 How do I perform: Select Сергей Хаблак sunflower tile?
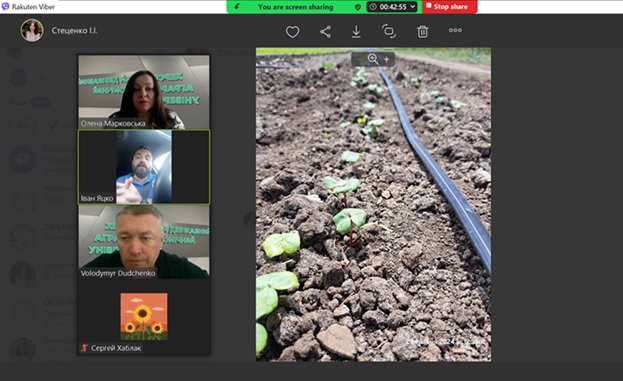(x=144, y=317)
